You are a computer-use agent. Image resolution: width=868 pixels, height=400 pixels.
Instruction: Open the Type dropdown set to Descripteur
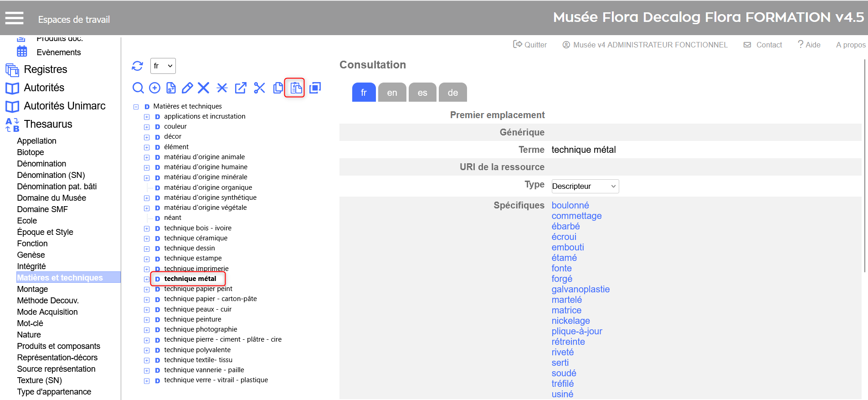[585, 186]
